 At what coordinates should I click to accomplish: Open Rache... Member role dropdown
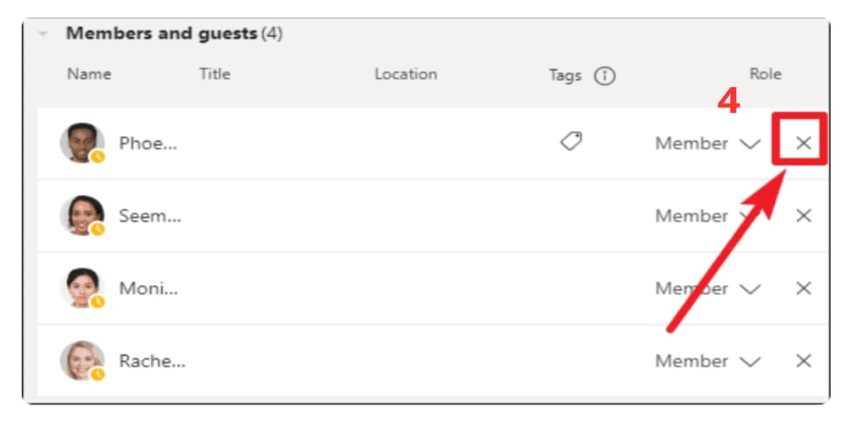coord(707,361)
